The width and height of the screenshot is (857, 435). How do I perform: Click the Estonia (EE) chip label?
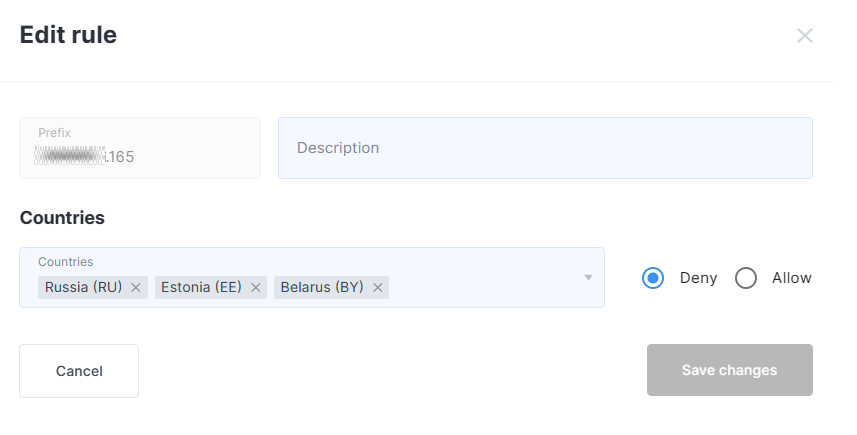201,287
